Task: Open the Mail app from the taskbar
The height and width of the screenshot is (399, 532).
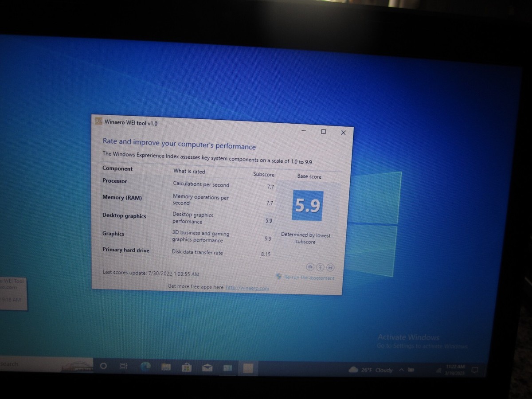Action: pyautogui.click(x=207, y=368)
